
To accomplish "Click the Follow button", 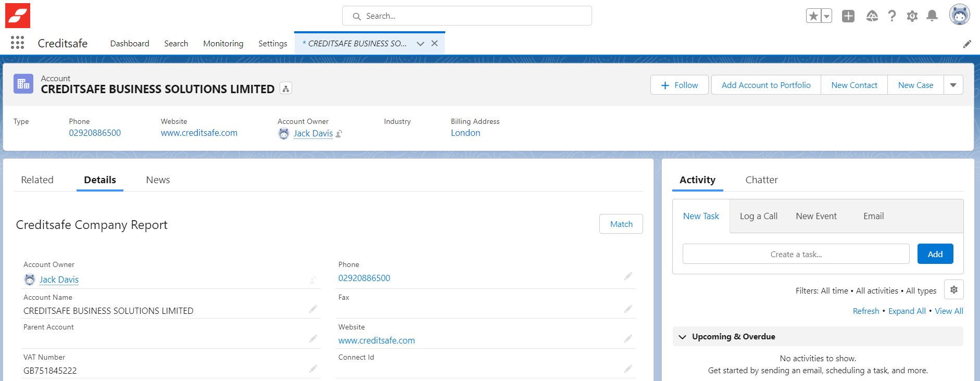I will pos(679,85).
